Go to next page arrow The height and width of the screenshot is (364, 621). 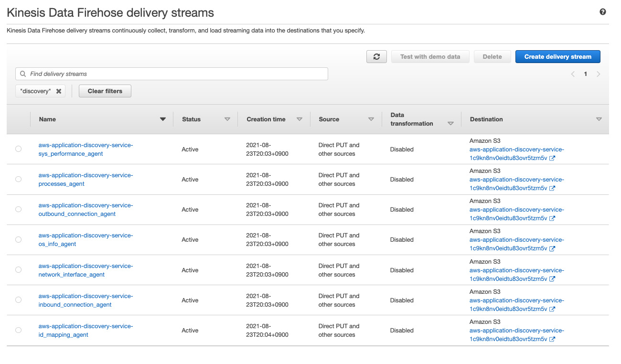point(598,74)
